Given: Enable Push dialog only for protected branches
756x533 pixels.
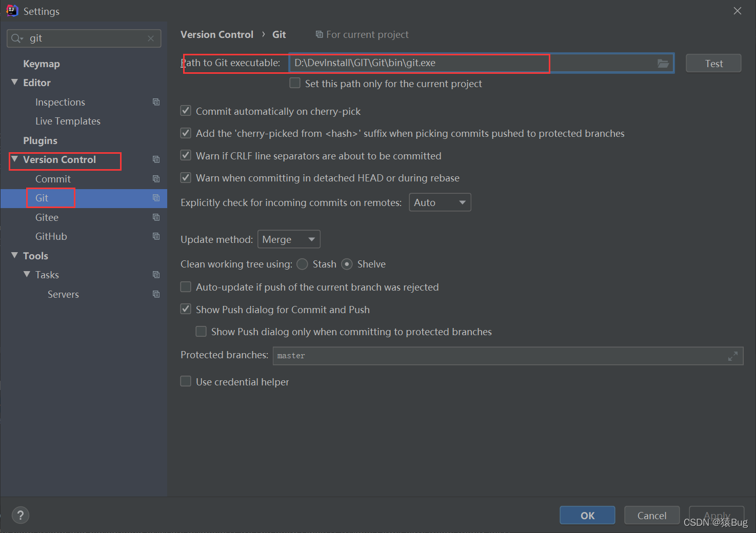Looking at the screenshot, I should click(x=201, y=332).
